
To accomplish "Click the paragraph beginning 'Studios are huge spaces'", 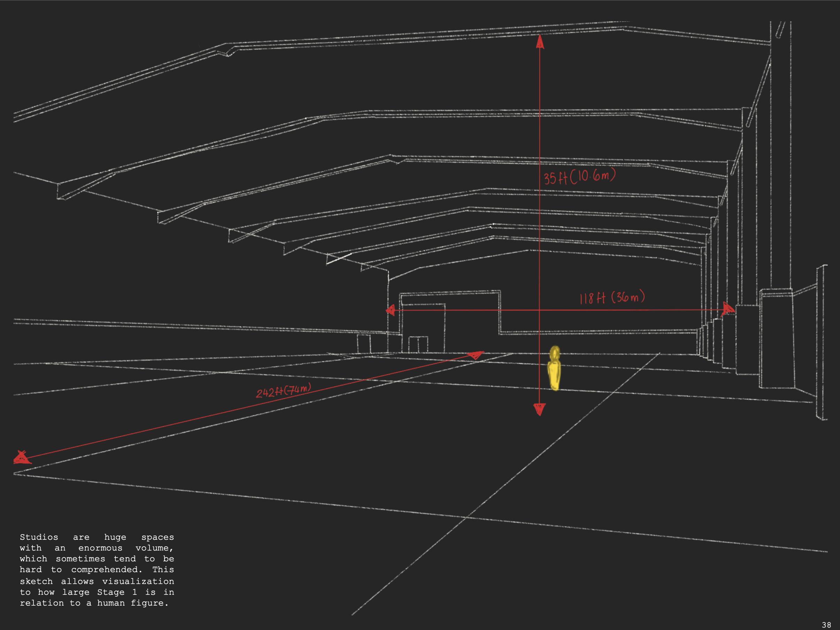I will click(x=97, y=570).
